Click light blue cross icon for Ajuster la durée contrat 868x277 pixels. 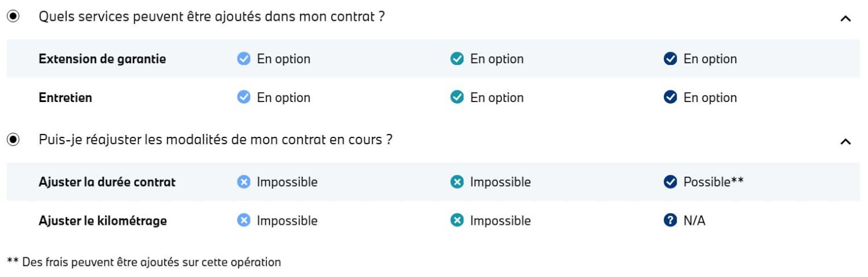click(244, 182)
